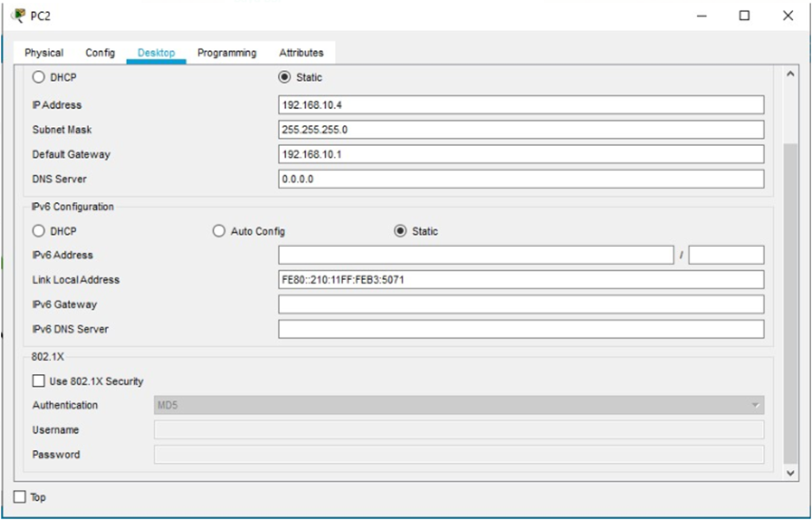Open the Physical tab
This screenshot has height=520, width=812.
44,53
